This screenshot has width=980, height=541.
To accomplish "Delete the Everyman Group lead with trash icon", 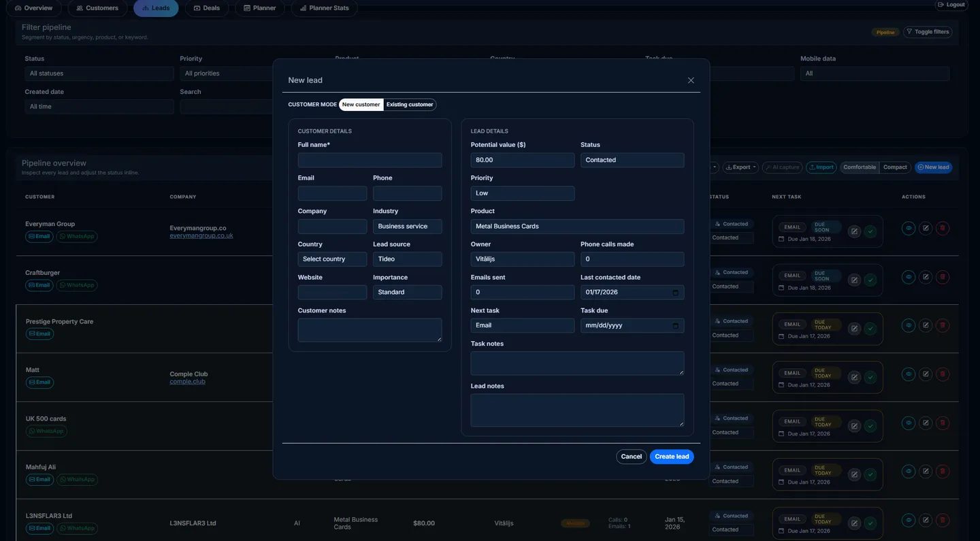I will click(x=942, y=229).
